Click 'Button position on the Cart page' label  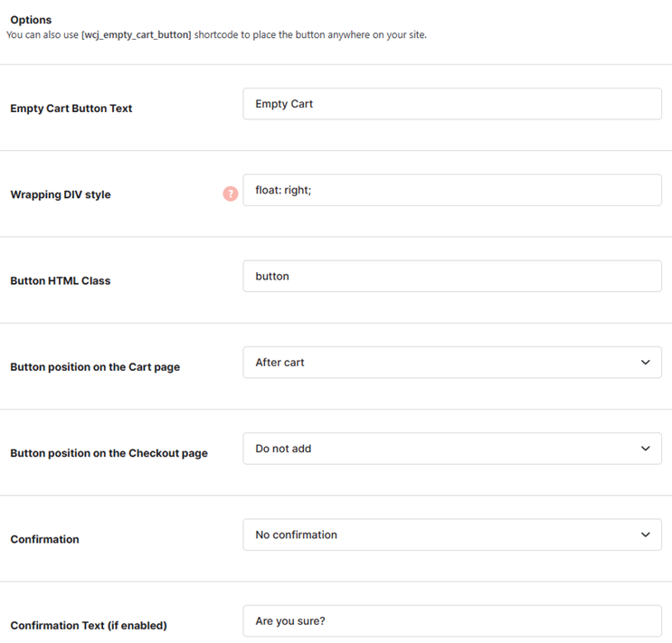(95, 367)
